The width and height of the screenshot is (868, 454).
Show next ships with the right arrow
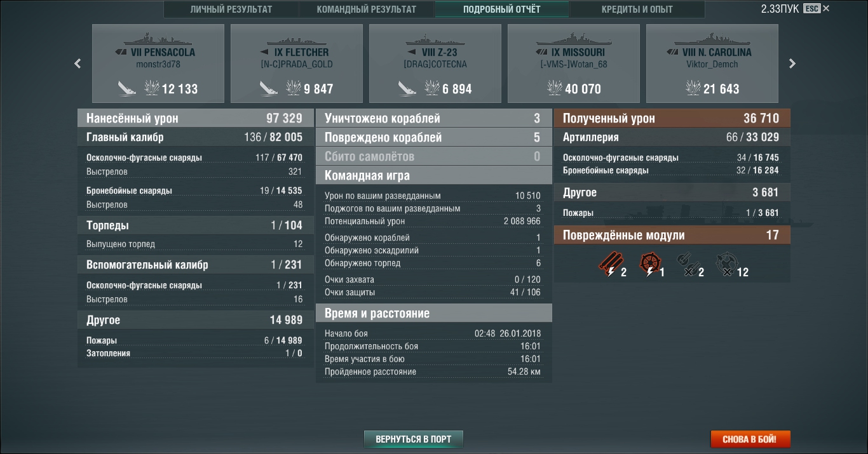[x=792, y=63]
